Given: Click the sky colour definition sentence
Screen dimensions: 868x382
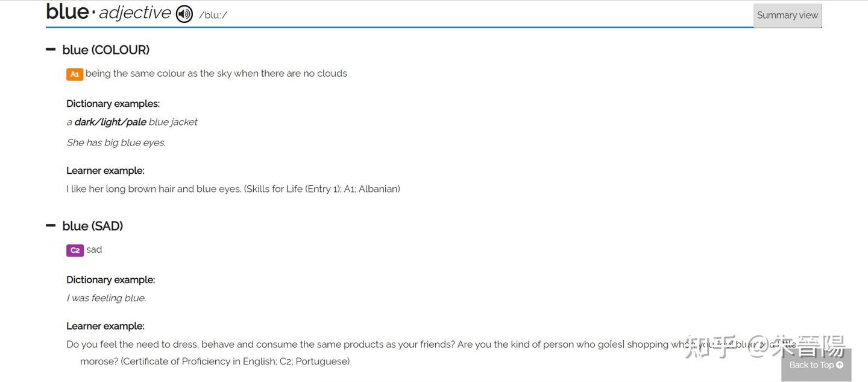Looking at the screenshot, I should (216, 74).
